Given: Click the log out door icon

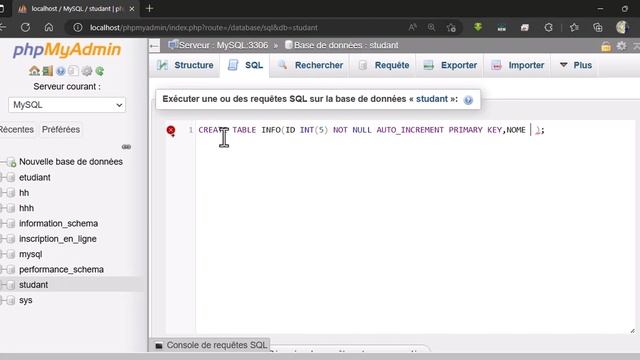Looking at the screenshot, I should pyautogui.click(x=48, y=71).
